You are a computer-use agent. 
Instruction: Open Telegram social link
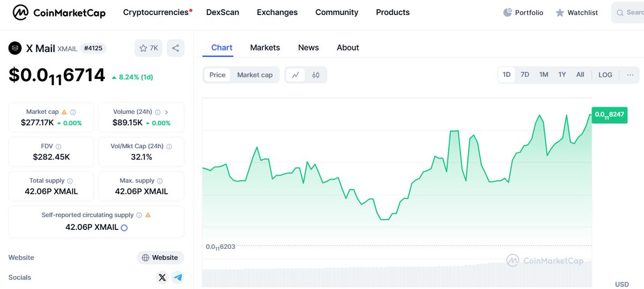(x=178, y=278)
